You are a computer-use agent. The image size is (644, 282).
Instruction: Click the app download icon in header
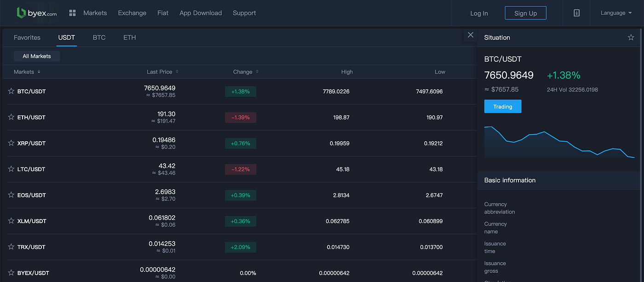(576, 13)
